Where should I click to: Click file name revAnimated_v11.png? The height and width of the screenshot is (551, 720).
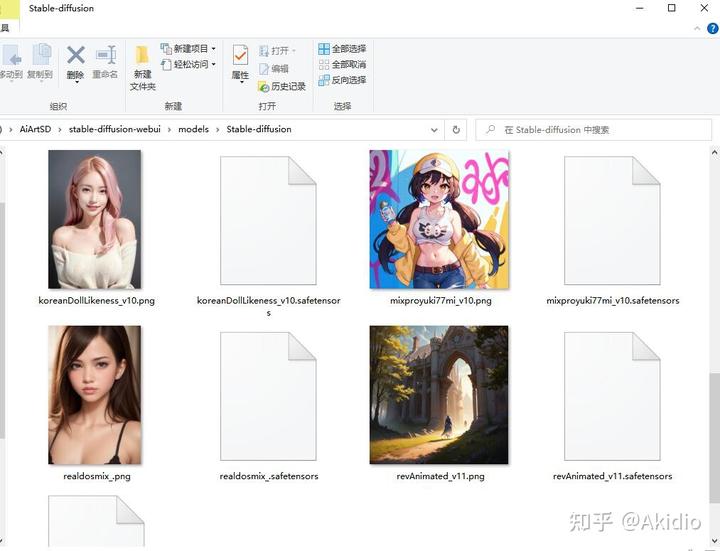tap(440, 476)
